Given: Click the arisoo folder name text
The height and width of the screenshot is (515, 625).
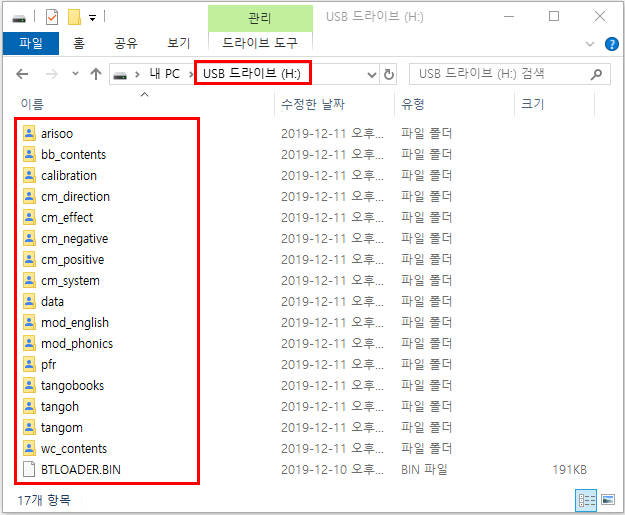Looking at the screenshot, I should tap(57, 134).
